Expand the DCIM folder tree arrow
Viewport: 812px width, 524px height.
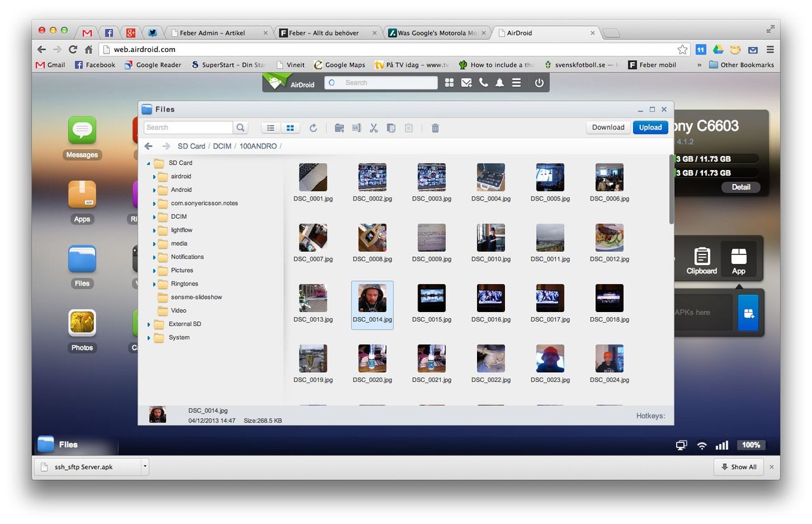point(154,217)
